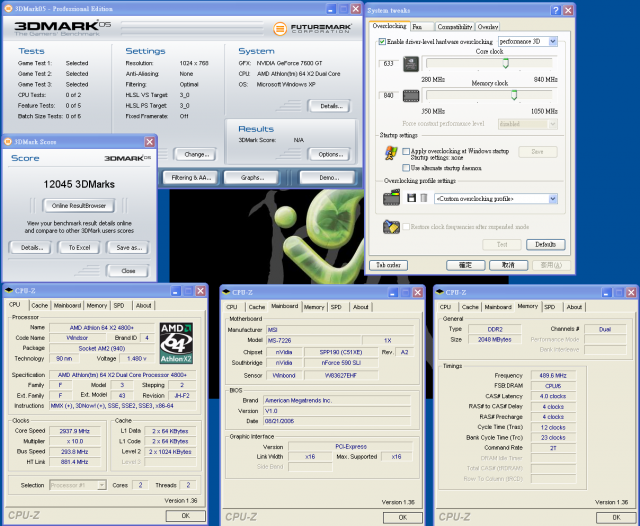This screenshot has height=526, width=640.
Task: Select the Overclocking tab
Action: tap(389, 26)
